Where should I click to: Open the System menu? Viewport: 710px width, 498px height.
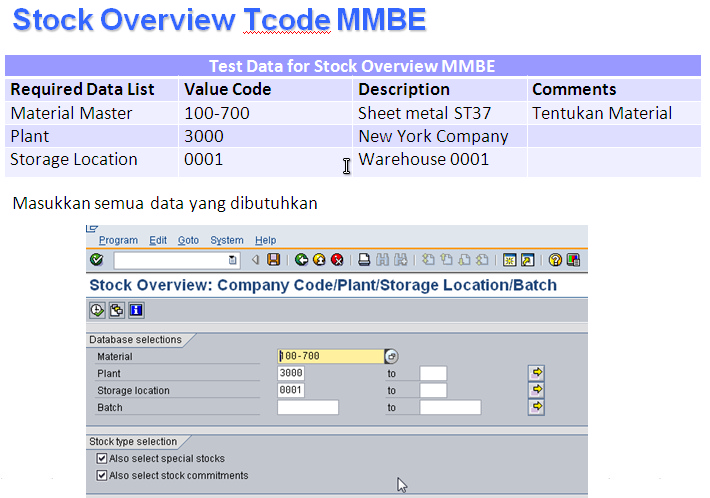pos(227,240)
